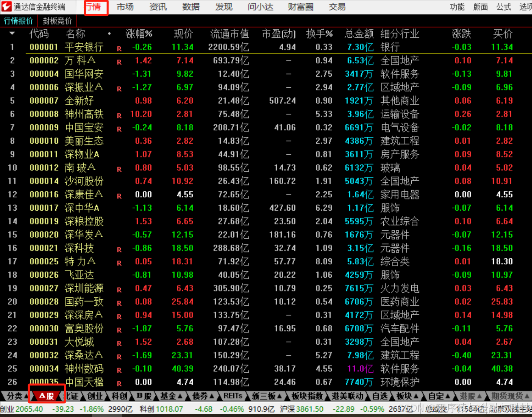Open the 数据 menu
The height and width of the screenshot is (417, 532).
[191, 7]
